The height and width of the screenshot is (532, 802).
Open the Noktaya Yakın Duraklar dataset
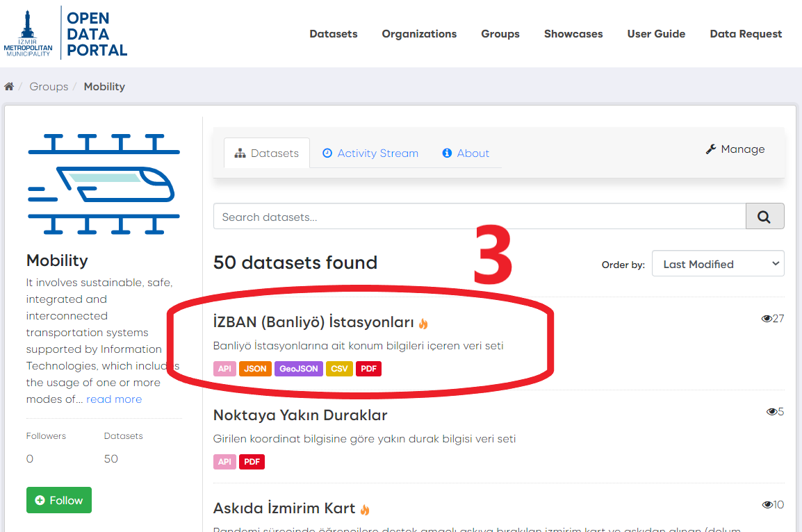pyautogui.click(x=300, y=415)
